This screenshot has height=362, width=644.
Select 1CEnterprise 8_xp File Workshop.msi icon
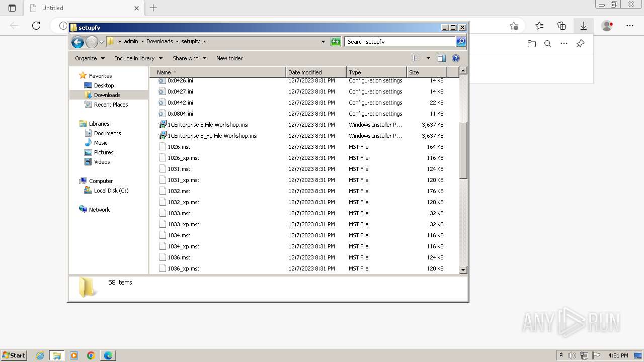[x=162, y=136]
